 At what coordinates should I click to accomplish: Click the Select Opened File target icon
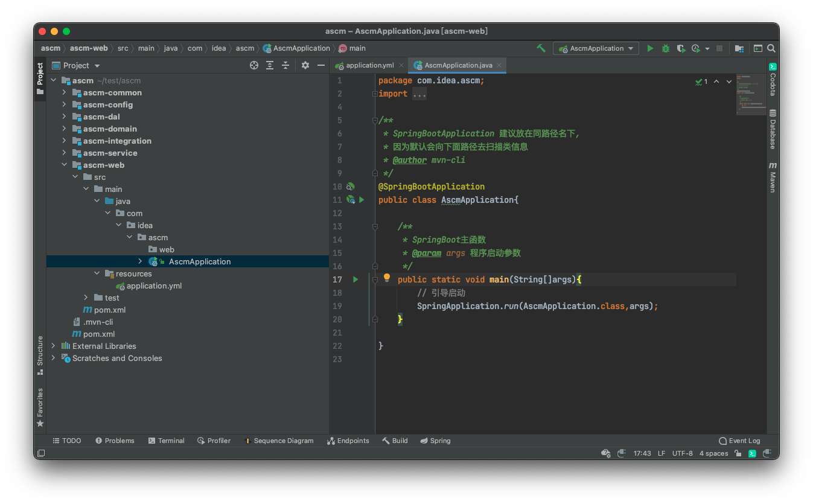coord(254,65)
